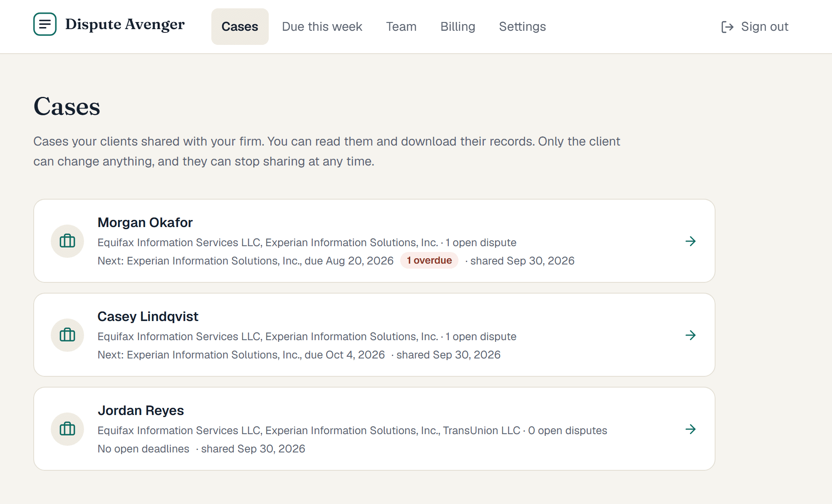832x504 pixels.
Task: Click 'No open deadlines' text
Action: 143,449
